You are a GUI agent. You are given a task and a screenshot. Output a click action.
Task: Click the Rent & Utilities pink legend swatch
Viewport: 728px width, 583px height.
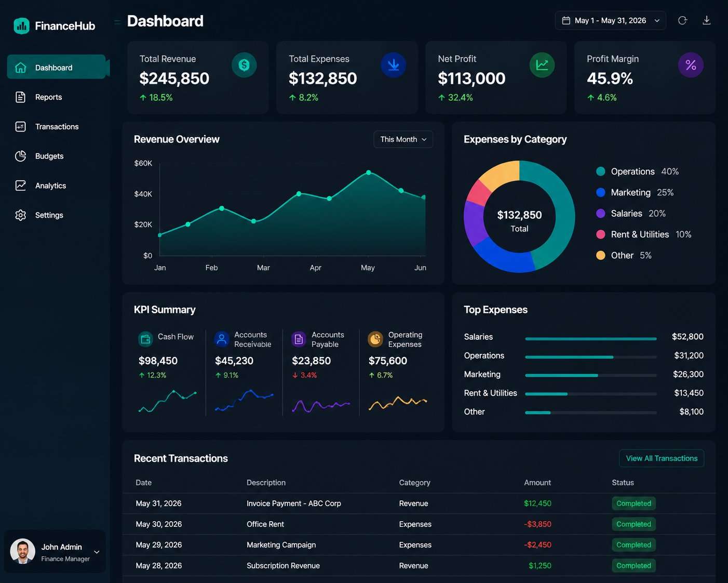(x=601, y=234)
